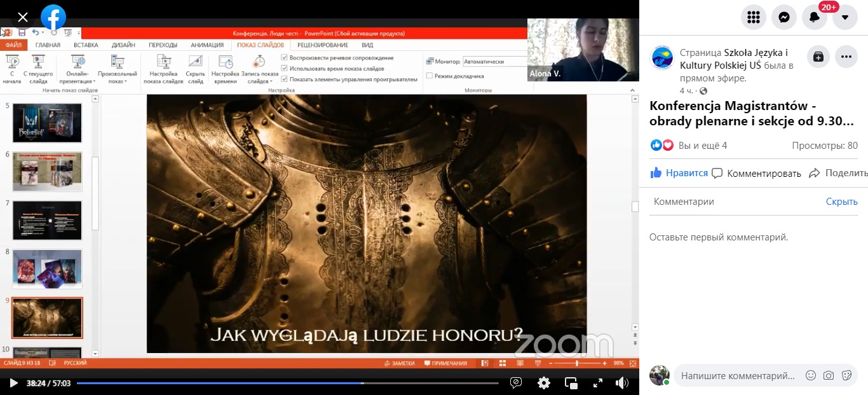This screenshot has width=868, height=395.
Task: Open the post options three-dots menu
Action: [x=846, y=57]
